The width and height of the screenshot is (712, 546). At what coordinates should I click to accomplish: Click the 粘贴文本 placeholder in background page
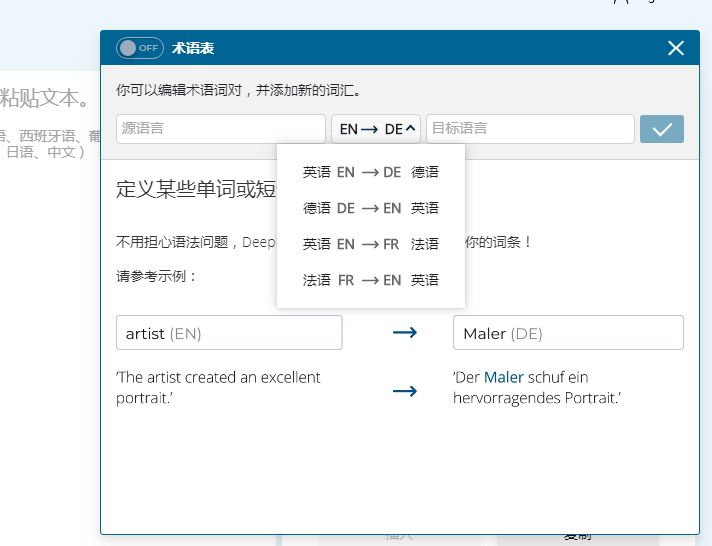tap(45, 98)
